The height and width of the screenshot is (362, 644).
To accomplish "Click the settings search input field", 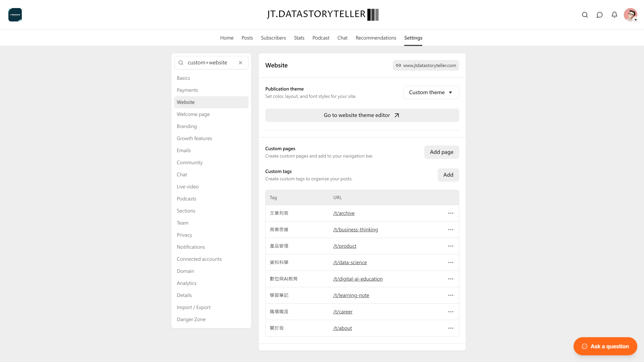I will tap(211, 63).
